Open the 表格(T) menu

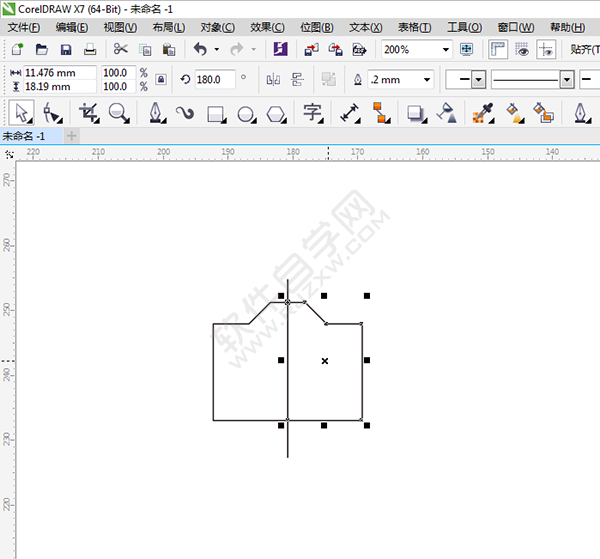414,28
